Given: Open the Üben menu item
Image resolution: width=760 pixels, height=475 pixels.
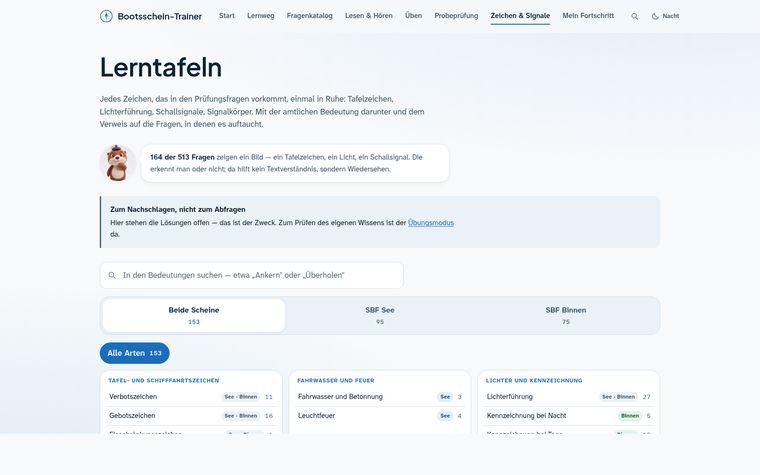Looking at the screenshot, I should (x=413, y=16).
